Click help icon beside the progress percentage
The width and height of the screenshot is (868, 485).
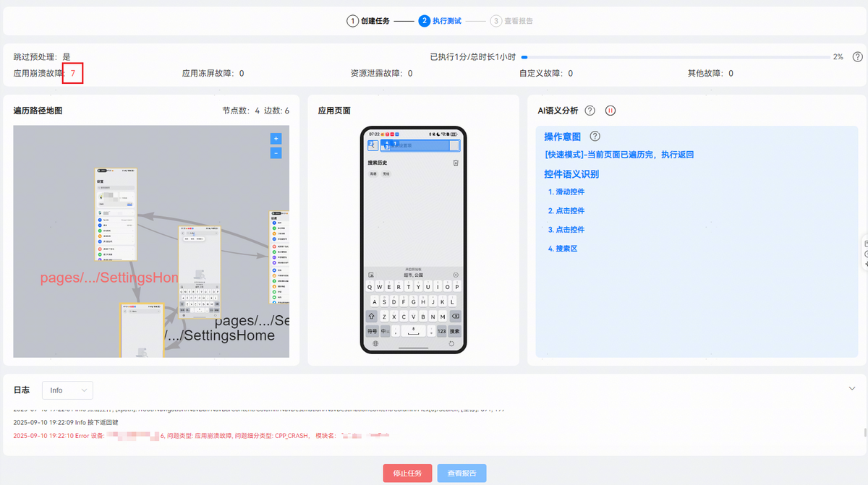click(x=857, y=56)
